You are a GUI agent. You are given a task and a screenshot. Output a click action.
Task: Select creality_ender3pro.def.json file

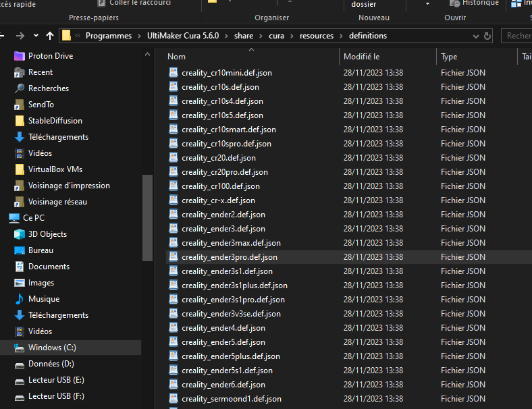coord(230,257)
